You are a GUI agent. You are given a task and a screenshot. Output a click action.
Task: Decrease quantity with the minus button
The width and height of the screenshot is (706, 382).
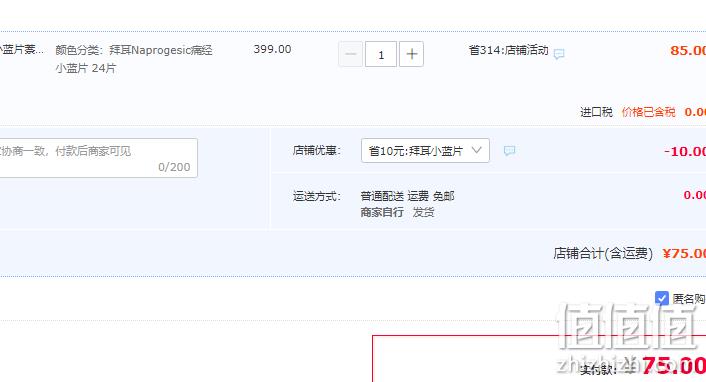[350, 54]
